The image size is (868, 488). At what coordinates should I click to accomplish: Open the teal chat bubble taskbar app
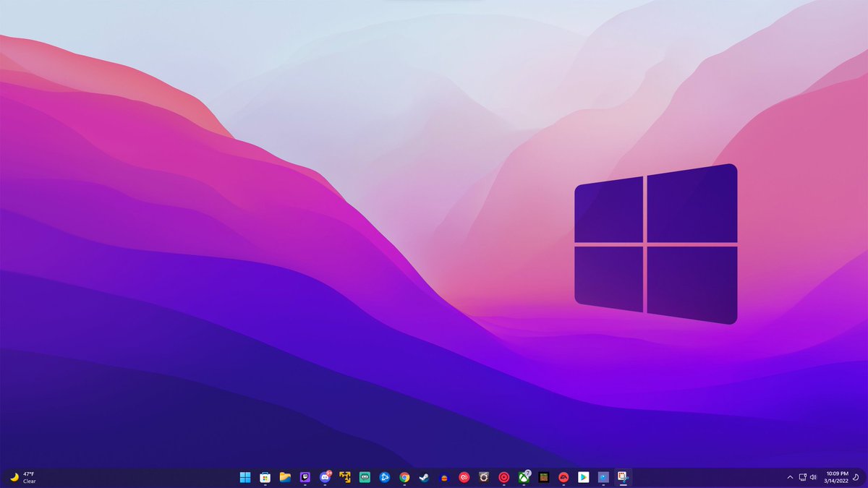tap(365, 477)
